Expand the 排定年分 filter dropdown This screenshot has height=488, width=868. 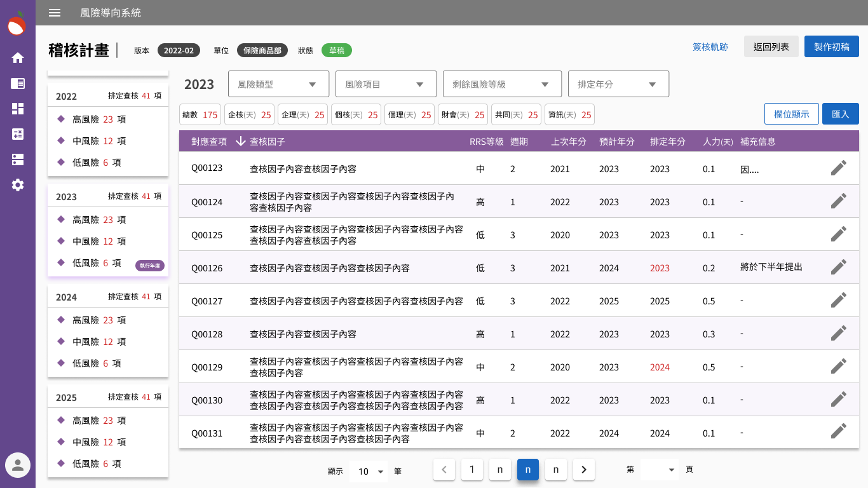pyautogui.click(x=618, y=84)
